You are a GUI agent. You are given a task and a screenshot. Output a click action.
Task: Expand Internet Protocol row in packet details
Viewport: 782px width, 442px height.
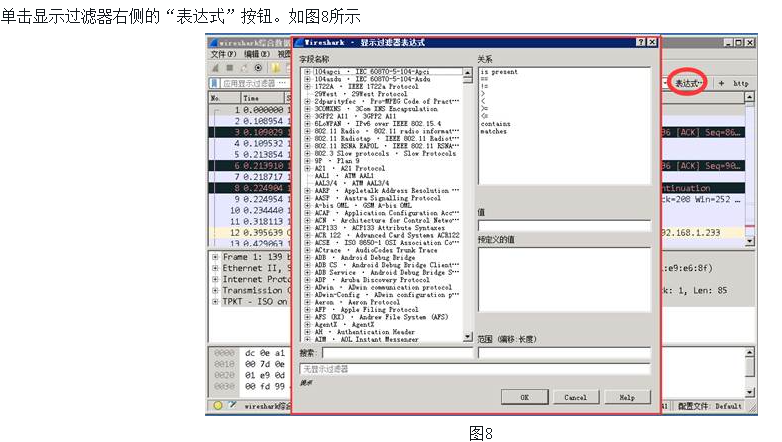pos(215,279)
